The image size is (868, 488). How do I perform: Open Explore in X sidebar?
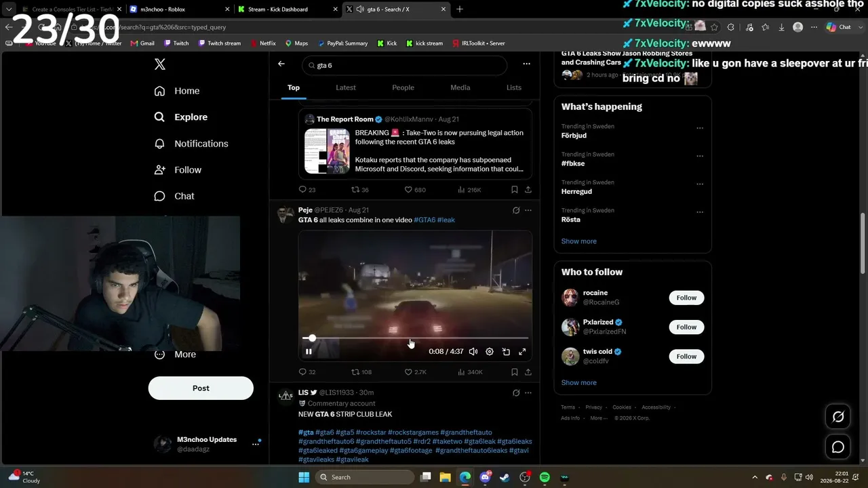(181, 117)
